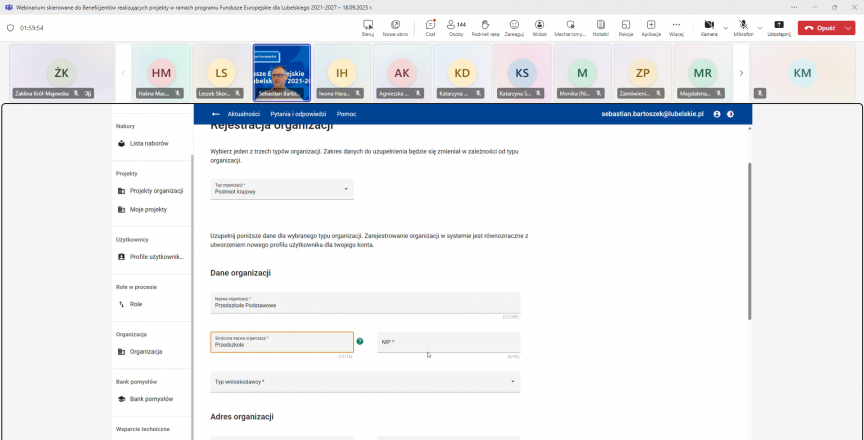Click the green help icon beside Skrócona nazwa
864x440 pixels.
tap(360, 341)
